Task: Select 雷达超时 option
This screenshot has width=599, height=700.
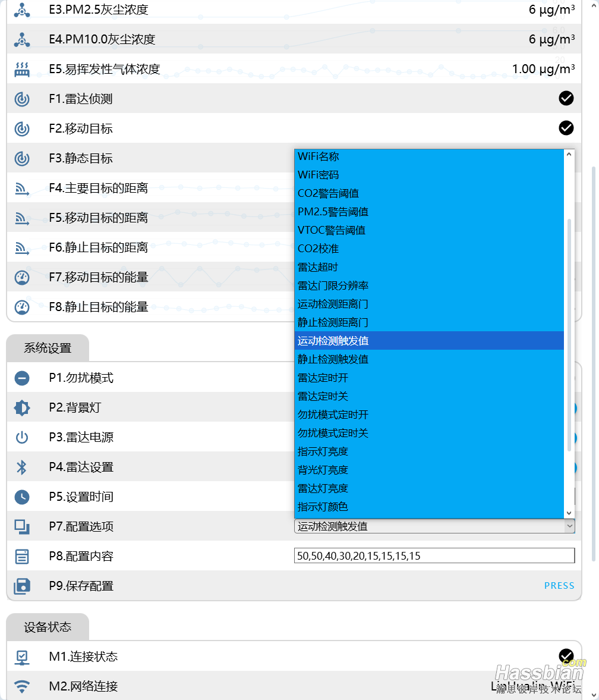Action: tap(429, 267)
